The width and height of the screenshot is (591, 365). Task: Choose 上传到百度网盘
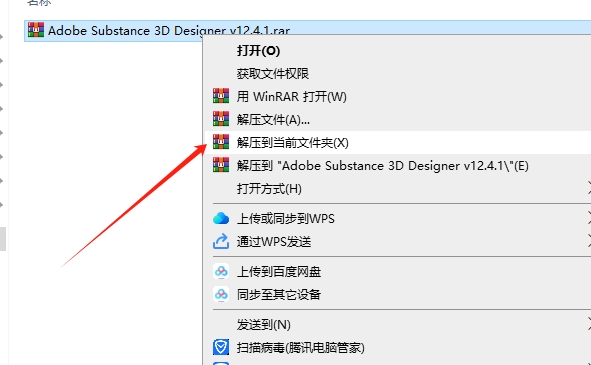[x=279, y=272]
